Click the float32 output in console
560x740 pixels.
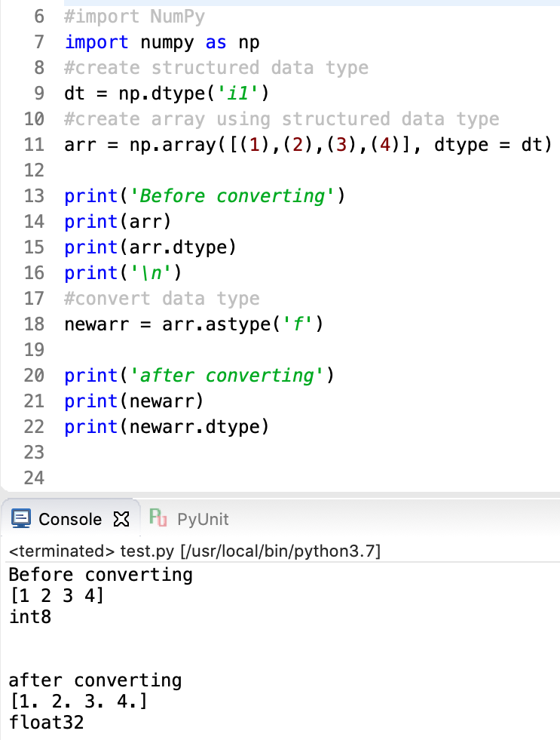point(46,723)
